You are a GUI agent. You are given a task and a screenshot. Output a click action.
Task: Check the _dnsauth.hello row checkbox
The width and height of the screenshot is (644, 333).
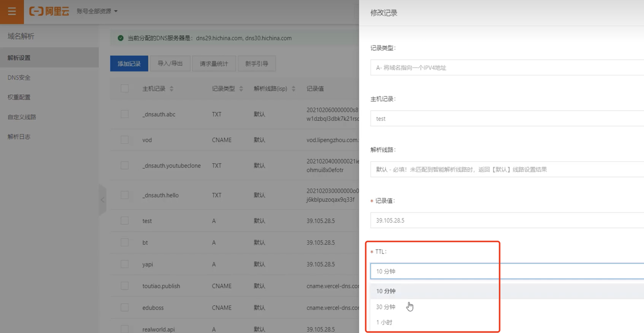click(125, 195)
